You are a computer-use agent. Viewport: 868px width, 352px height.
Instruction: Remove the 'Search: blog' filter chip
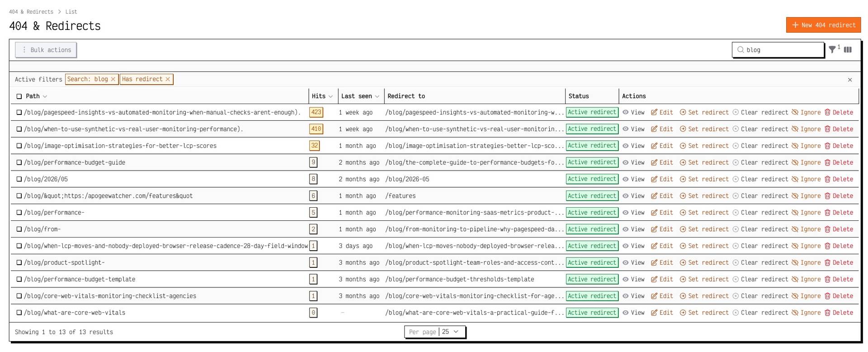coord(113,79)
